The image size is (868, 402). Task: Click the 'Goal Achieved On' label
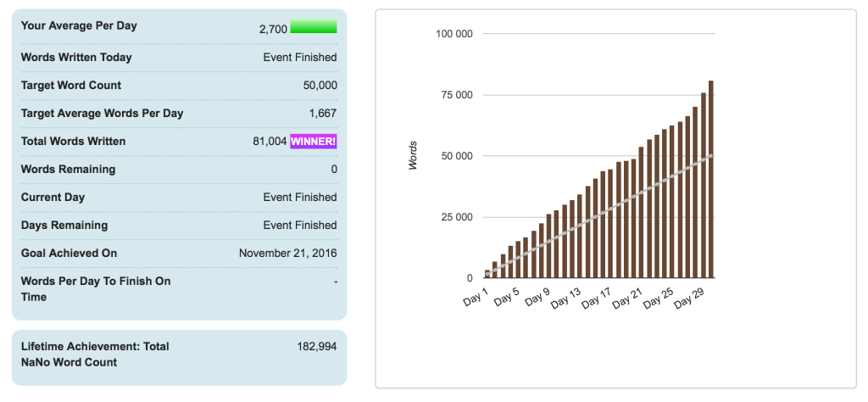(x=69, y=253)
